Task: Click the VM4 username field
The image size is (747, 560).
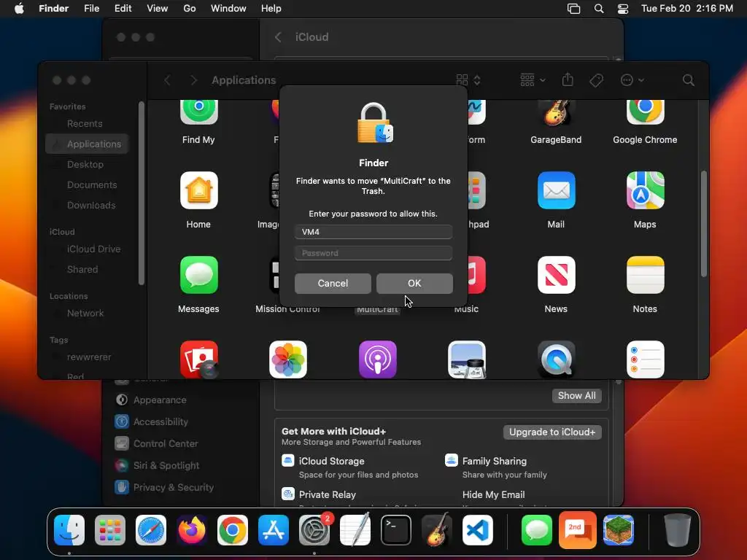Action: 373,232
